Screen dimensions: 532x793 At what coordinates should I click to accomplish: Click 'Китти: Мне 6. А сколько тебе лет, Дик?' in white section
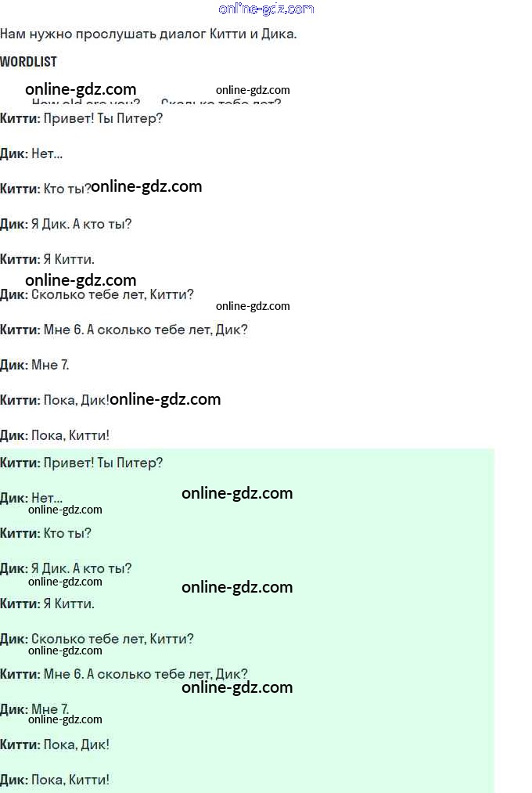[124, 330]
